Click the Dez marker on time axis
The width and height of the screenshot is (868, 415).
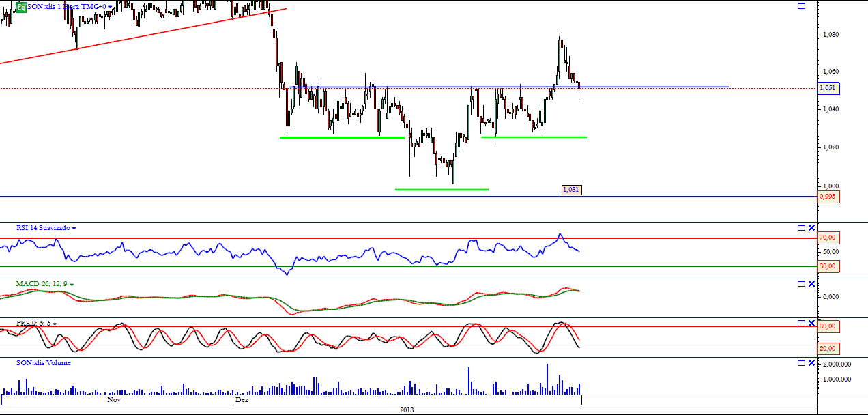242,401
